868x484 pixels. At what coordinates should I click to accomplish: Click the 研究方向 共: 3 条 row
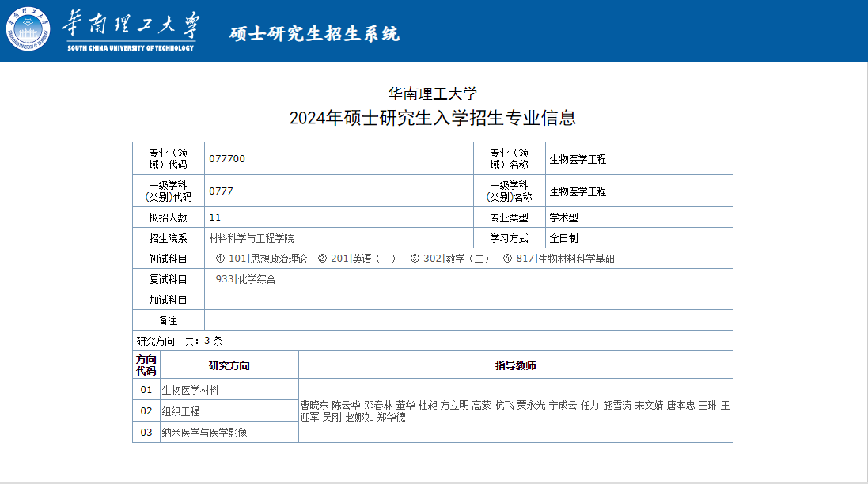(x=432, y=341)
